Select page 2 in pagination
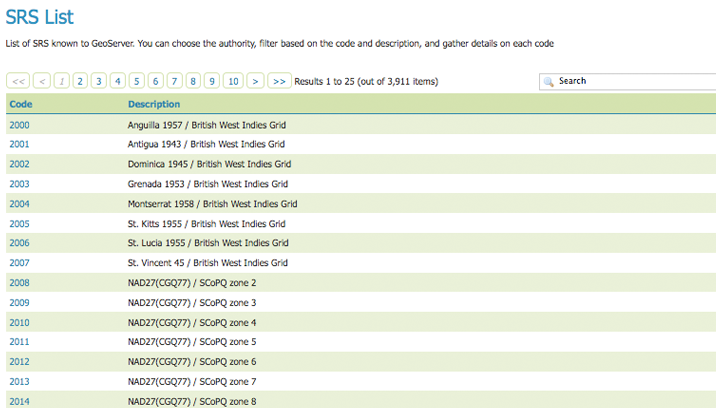Viewport: 716px width, 408px height. [80, 81]
